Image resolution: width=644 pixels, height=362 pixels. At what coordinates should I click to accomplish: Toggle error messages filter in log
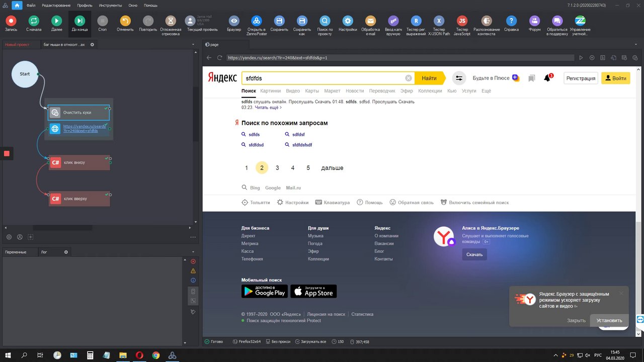click(x=193, y=261)
